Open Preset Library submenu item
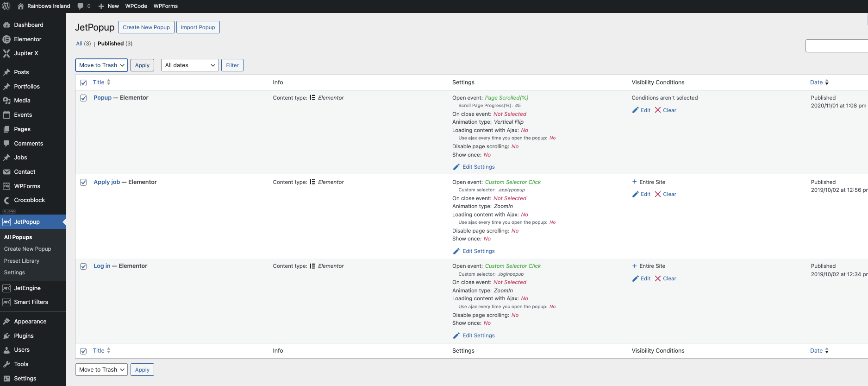Viewport: 868px width, 386px height. click(x=22, y=261)
